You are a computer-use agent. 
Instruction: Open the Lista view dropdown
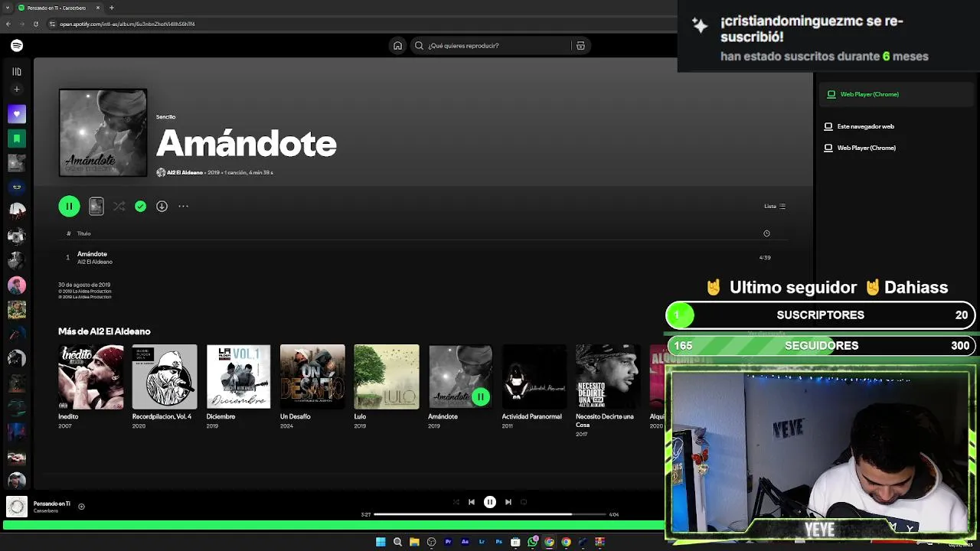coord(775,206)
